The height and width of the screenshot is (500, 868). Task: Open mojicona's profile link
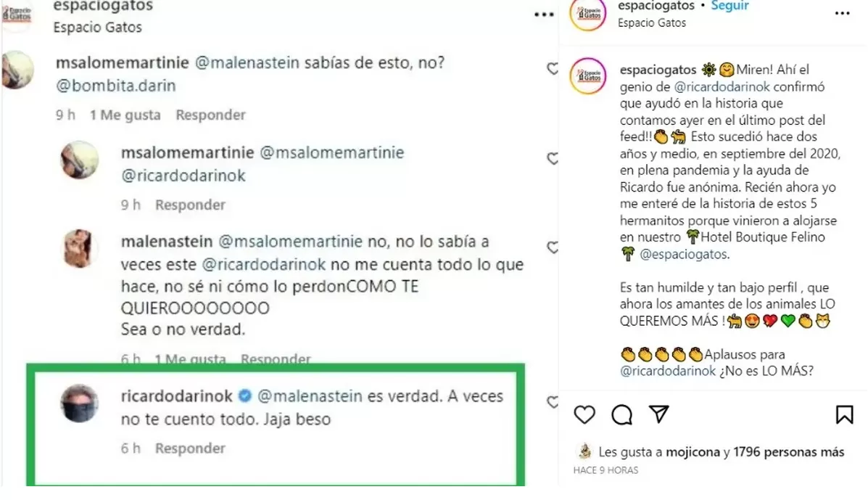(x=693, y=451)
